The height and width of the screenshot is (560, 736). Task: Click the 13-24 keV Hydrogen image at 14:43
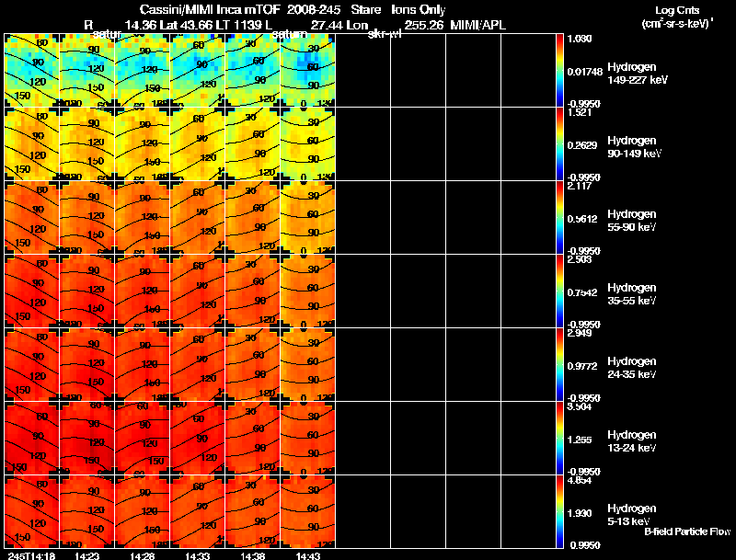[x=308, y=439]
